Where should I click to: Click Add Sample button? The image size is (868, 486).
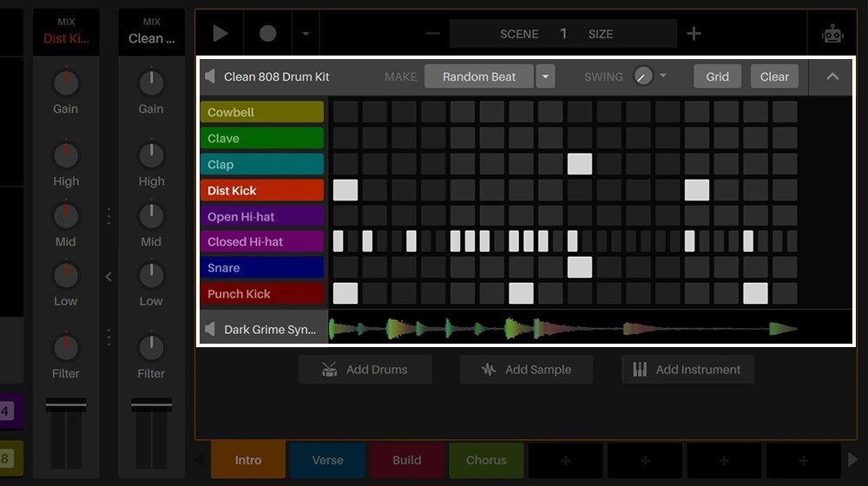pos(526,369)
